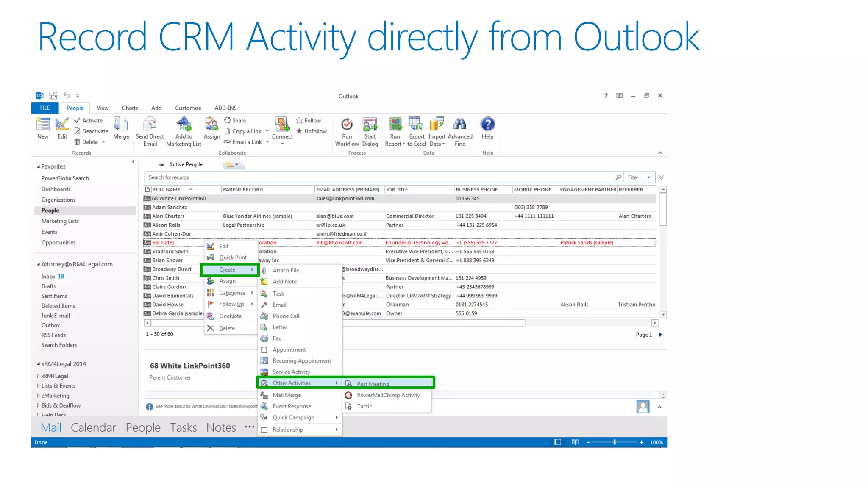
Task: Click the horizontal scrollbar of the list
Action: (x=338, y=323)
